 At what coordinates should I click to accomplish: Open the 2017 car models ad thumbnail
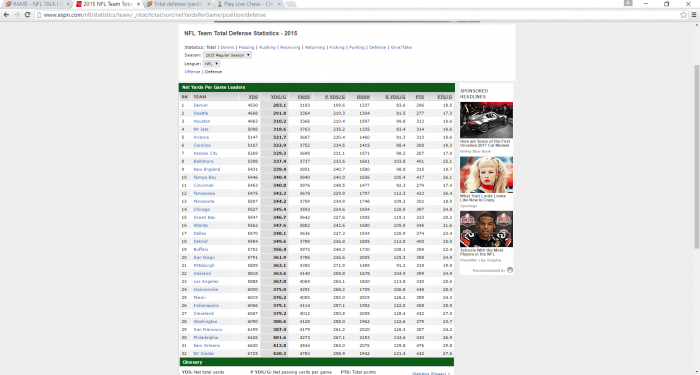486,120
